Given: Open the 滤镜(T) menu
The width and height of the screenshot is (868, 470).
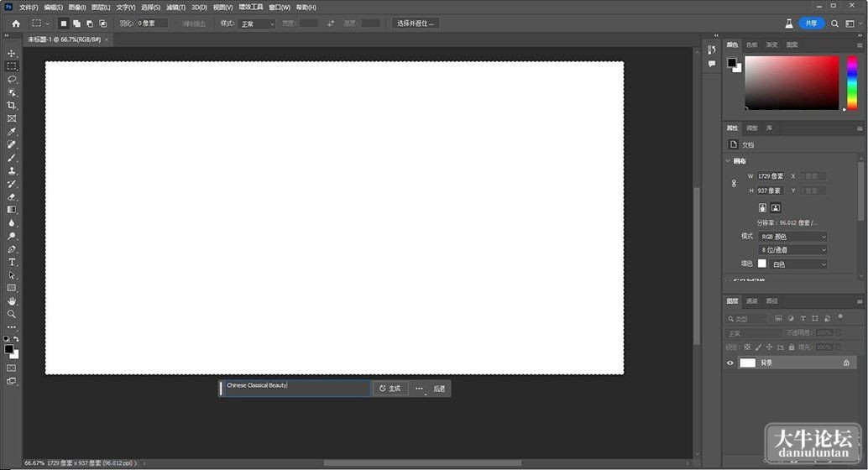Looking at the screenshot, I should click(175, 8).
